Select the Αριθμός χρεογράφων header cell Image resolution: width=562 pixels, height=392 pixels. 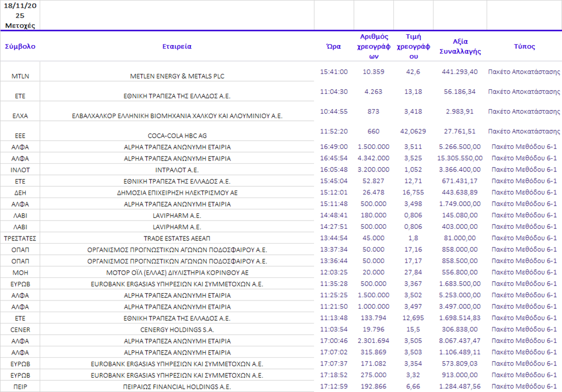pyautogui.click(x=373, y=46)
